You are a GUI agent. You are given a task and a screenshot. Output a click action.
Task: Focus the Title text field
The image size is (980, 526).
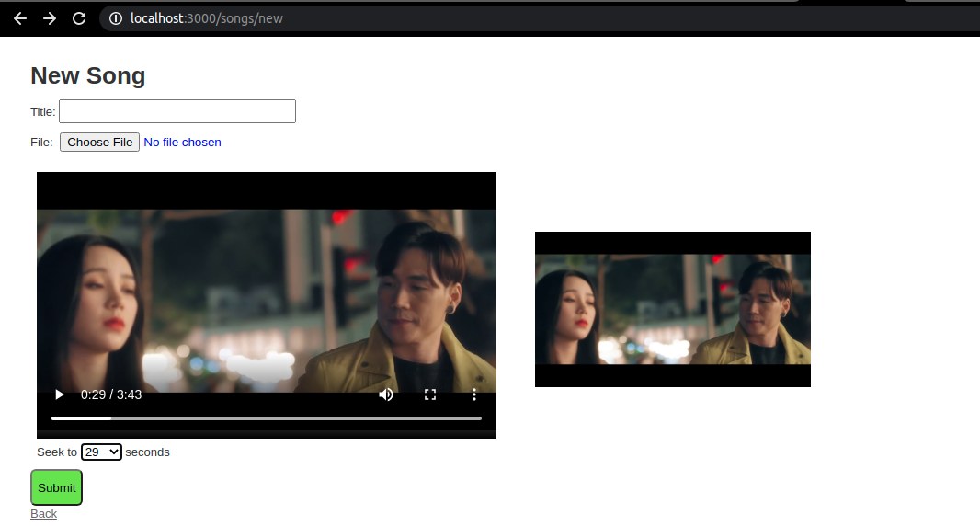pyautogui.click(x=177, y=111)
